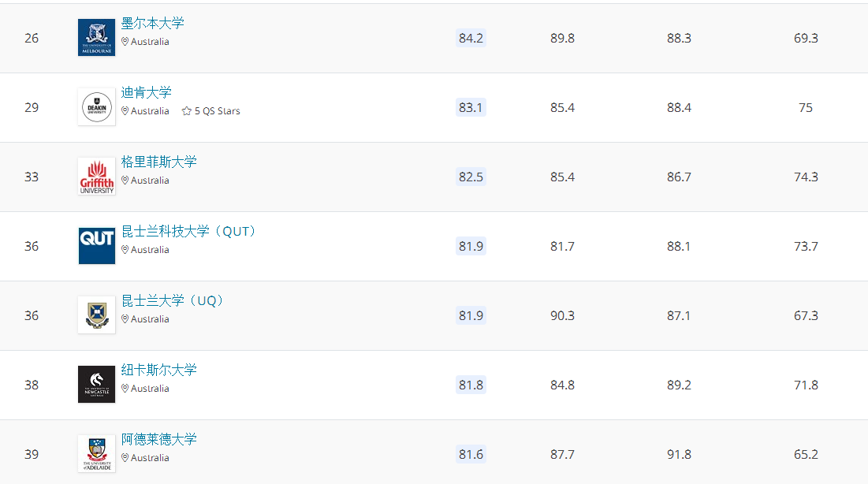The width and height of the screenshot is (868, 484).
Task: Open the 墨尔本大学 link
Action: pyautogui.click(x=152, y=24)
